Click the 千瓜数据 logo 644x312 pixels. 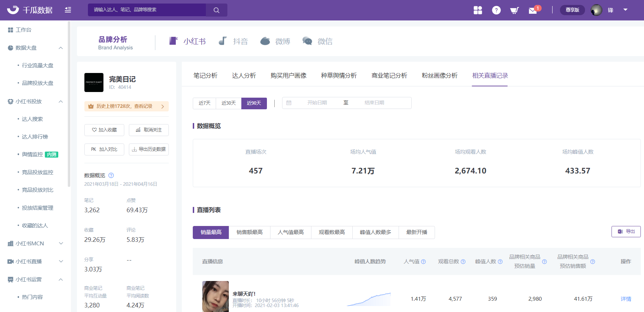30,10
